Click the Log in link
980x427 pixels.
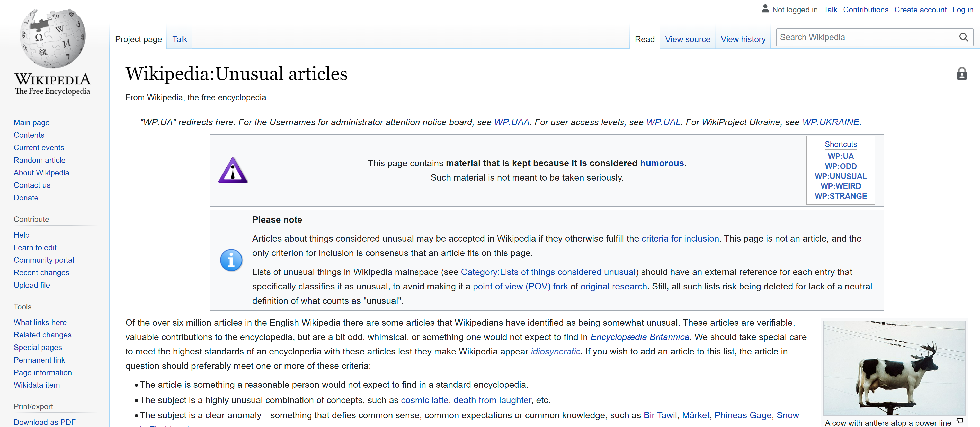click(x=963, y=10)
